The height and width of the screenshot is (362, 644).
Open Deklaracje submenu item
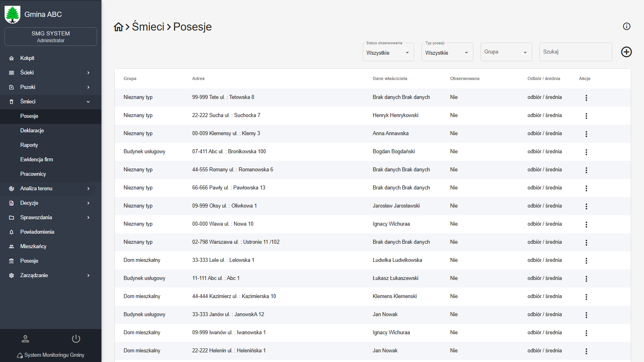pos(32,131)
